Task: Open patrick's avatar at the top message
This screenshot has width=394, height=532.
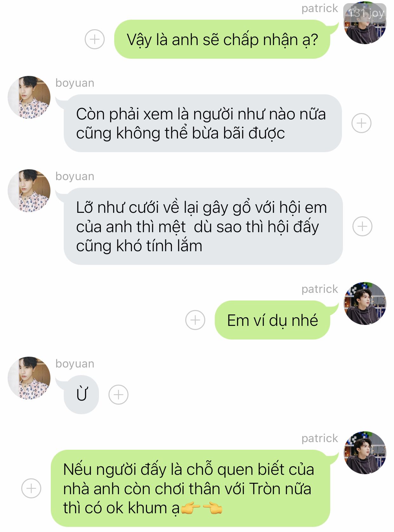Action: click(x=365, y=23)
